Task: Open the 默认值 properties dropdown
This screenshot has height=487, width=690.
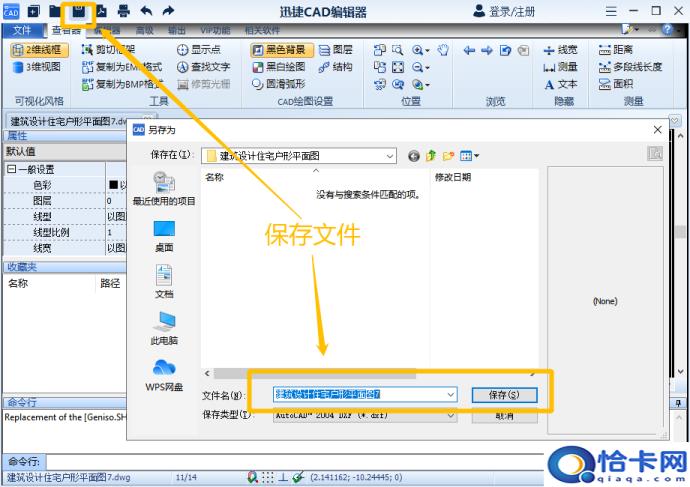Action: pos(65,151)
